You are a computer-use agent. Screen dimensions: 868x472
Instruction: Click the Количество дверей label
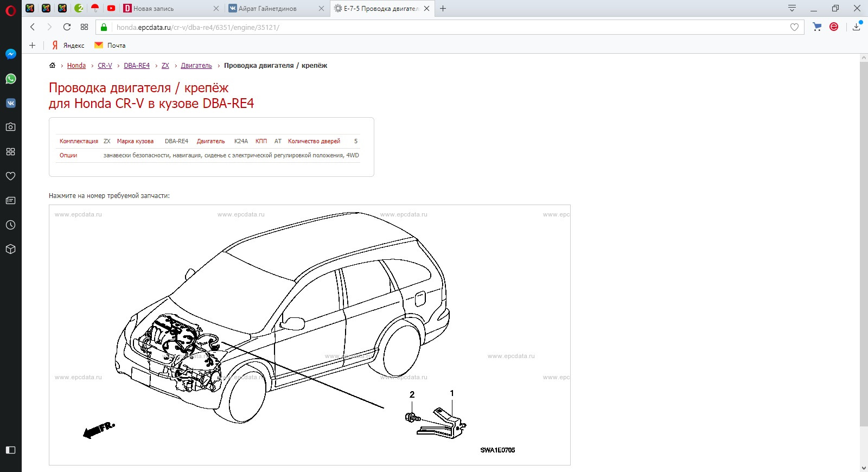coord(314,141)
